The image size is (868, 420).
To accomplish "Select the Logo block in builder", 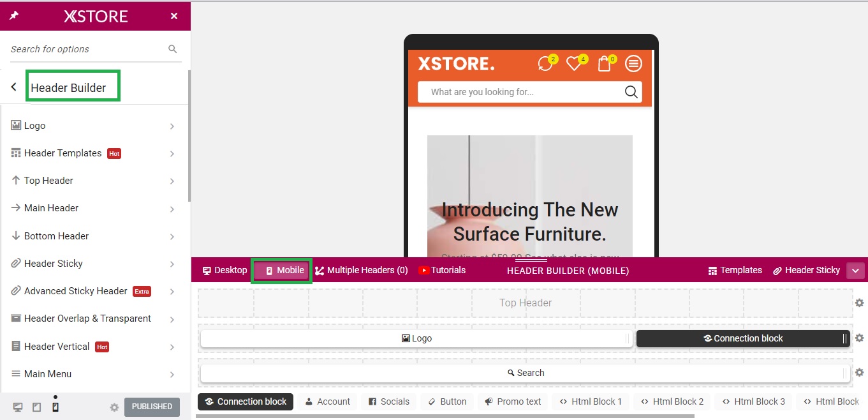I will coord(416,338).
